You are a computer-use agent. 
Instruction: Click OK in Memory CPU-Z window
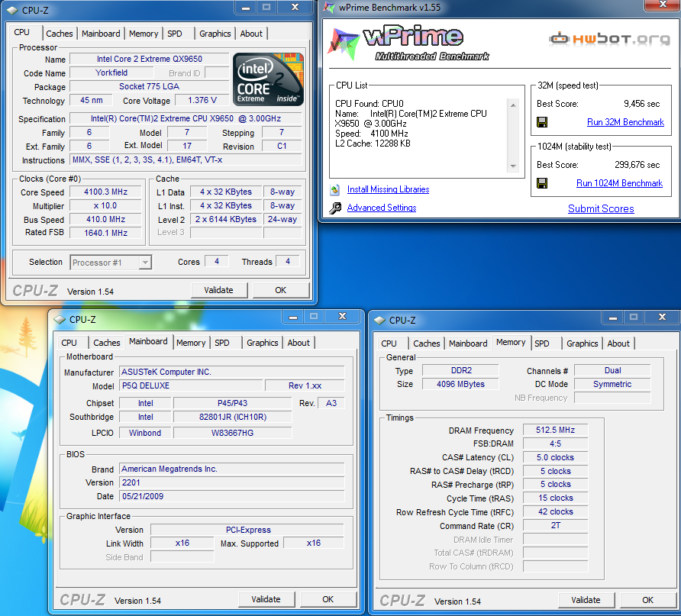tap(647, 601)
